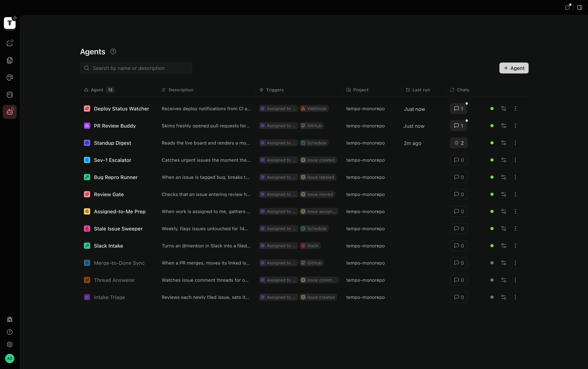
Task: Open Sev-1 Escalator chats button
Action: [x=459, y=160]
